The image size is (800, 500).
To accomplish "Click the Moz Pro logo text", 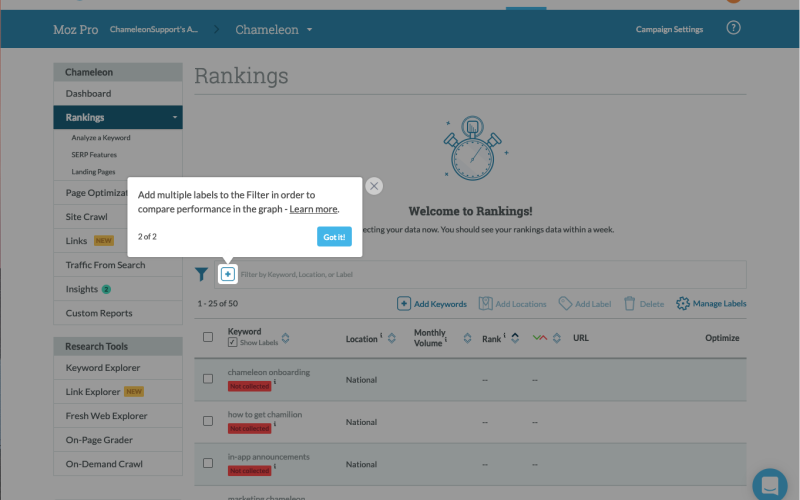I will click(x=76, y=30).
